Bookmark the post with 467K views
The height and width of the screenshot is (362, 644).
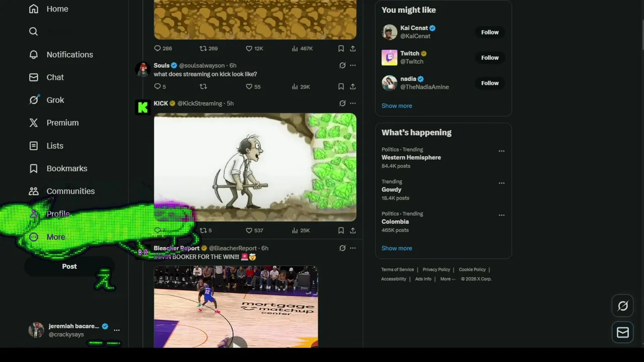[341, 48]
